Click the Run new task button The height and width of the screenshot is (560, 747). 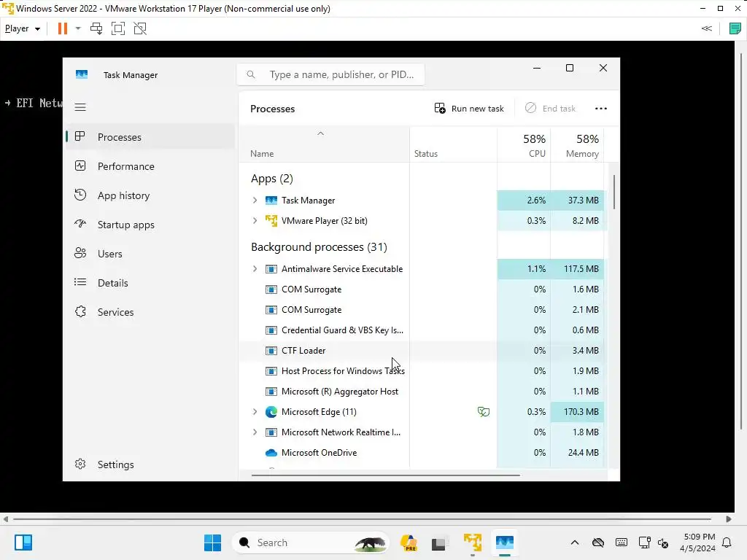click(469, 109)
